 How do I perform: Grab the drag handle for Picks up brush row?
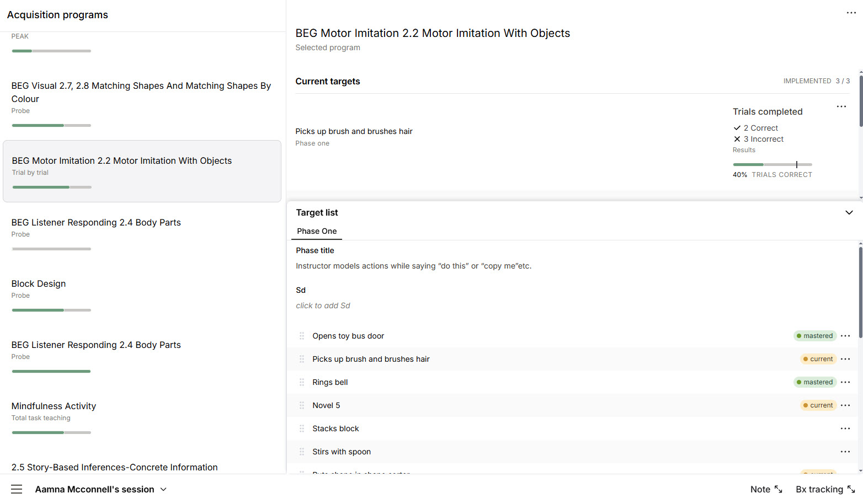point(302,359)
